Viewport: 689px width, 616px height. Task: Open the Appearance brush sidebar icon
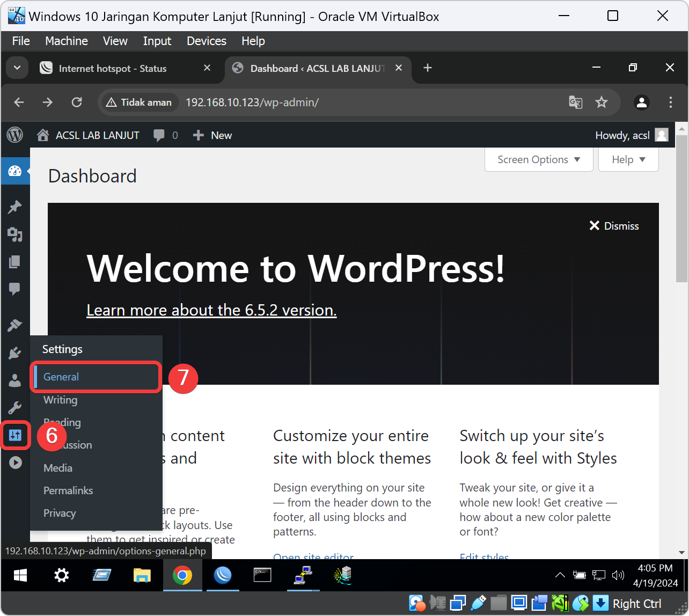point(15,325)
